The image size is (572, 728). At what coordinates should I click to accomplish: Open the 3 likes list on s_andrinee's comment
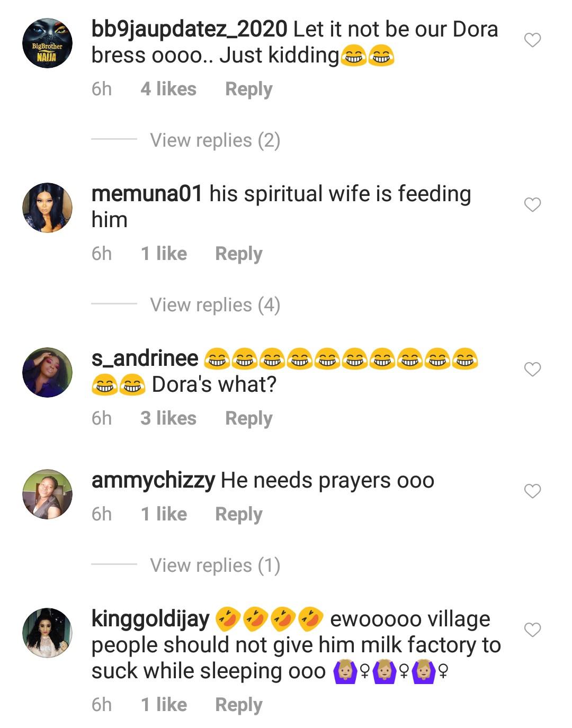168,418
